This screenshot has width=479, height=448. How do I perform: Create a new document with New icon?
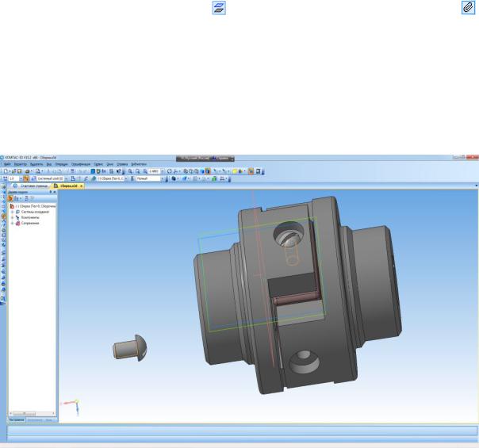tap(6, 171)
